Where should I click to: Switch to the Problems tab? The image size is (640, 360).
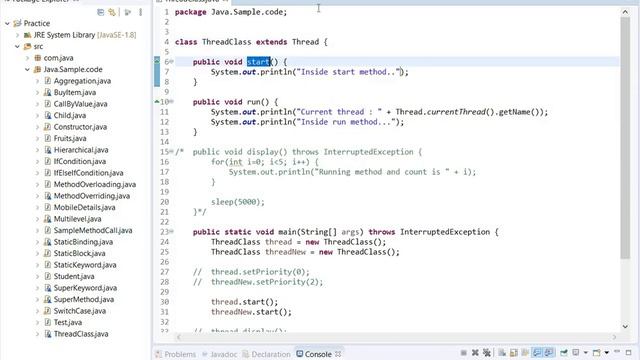coord(176,354)
